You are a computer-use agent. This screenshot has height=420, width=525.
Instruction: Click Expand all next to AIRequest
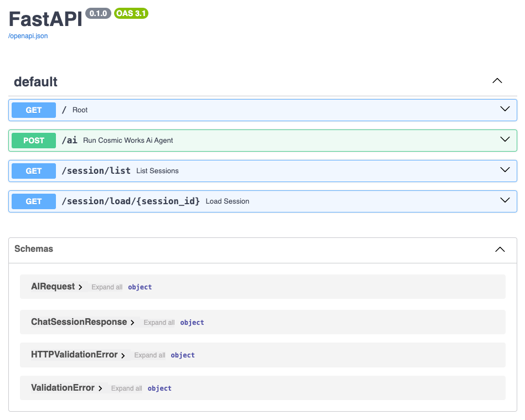pos(107,287)
